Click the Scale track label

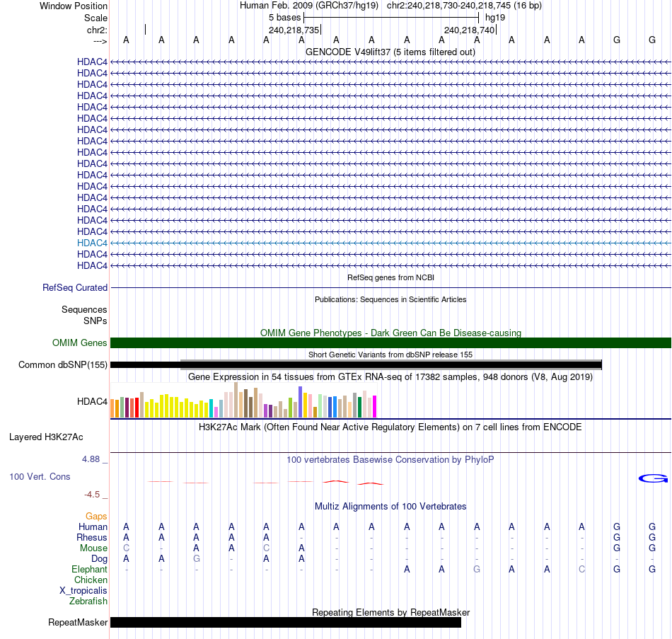click(x=96, y=18)
